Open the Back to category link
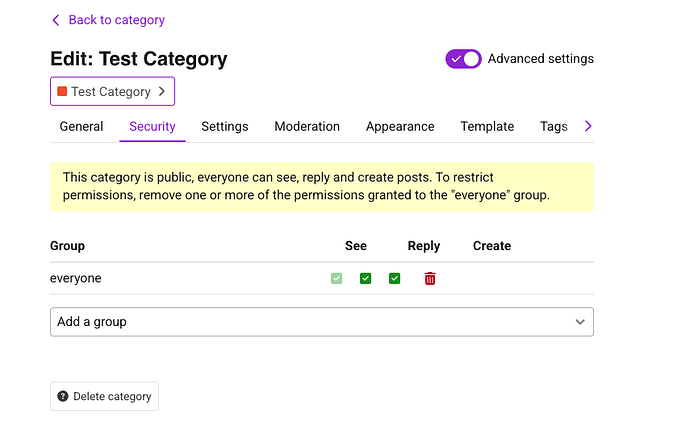Screen dimensions: 690x447 pyautogui.click(x=117, y=20)
